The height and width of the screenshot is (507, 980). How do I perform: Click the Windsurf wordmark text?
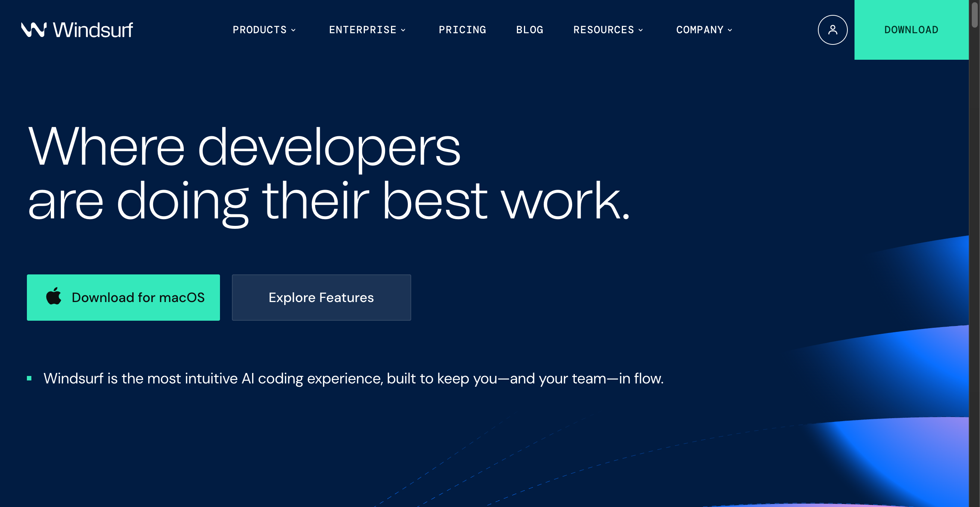click(x=93, y=29)
